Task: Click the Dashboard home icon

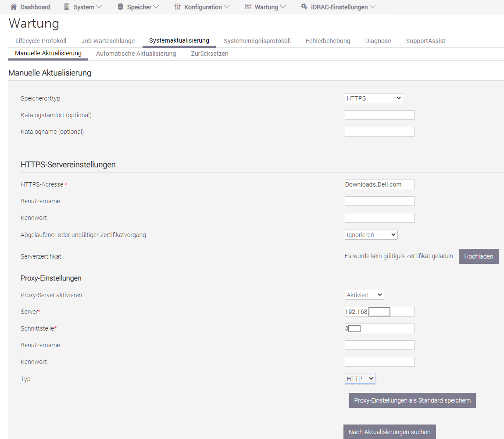Action: [14, 7]
